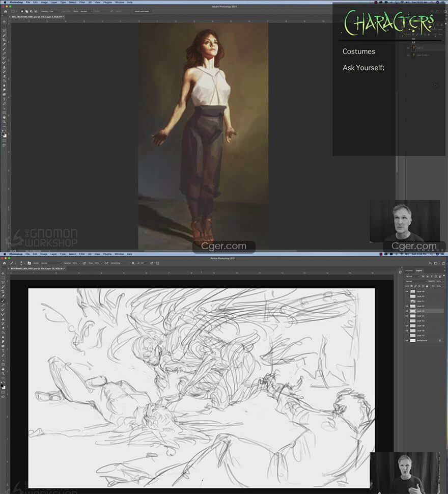Toggle layer filtering on/off switch
Viewport: 448px width, 494px height.
pos(444,276)
